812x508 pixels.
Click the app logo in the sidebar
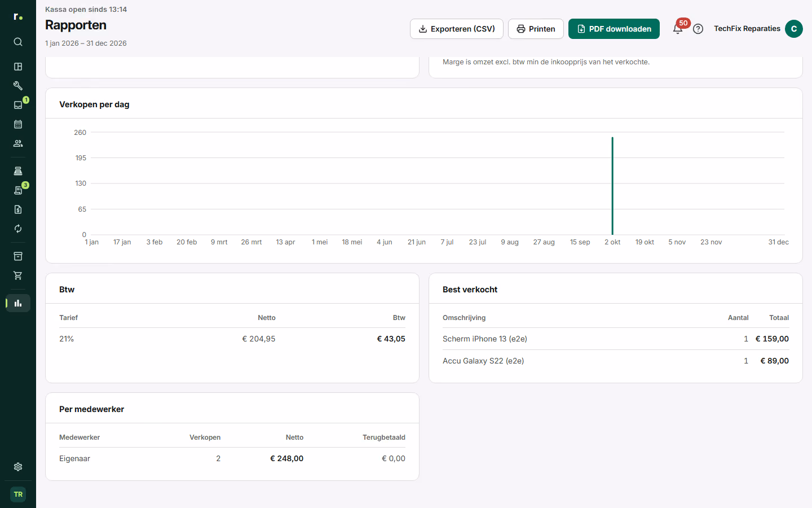(18, 17)
